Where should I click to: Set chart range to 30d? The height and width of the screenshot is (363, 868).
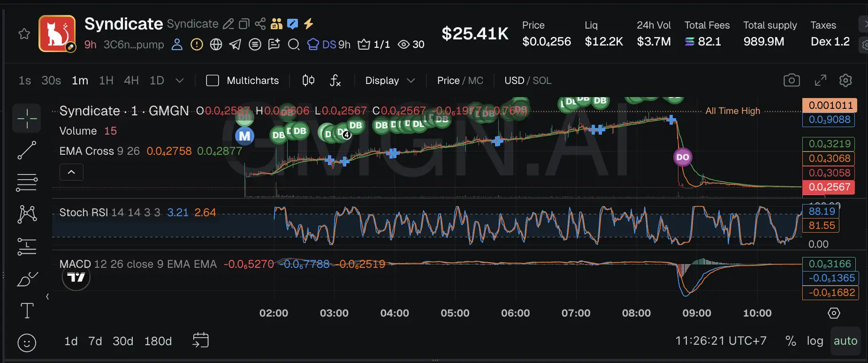coord(123,341)
